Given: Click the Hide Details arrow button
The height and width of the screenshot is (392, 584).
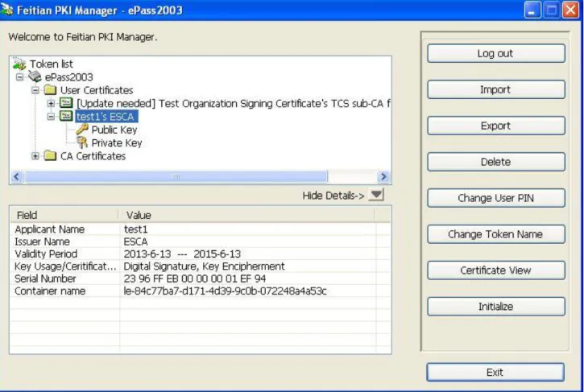Looking at the screenshot, I should click(376, 194).
